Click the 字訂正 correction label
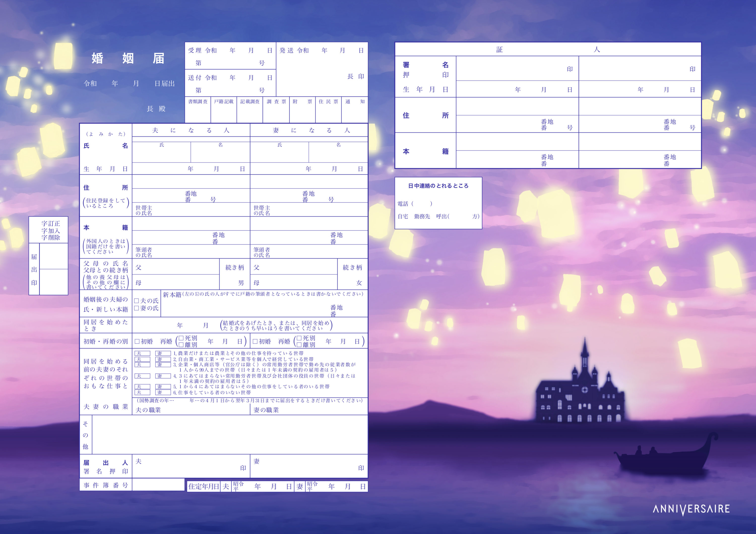 click(x=51, y=224)
